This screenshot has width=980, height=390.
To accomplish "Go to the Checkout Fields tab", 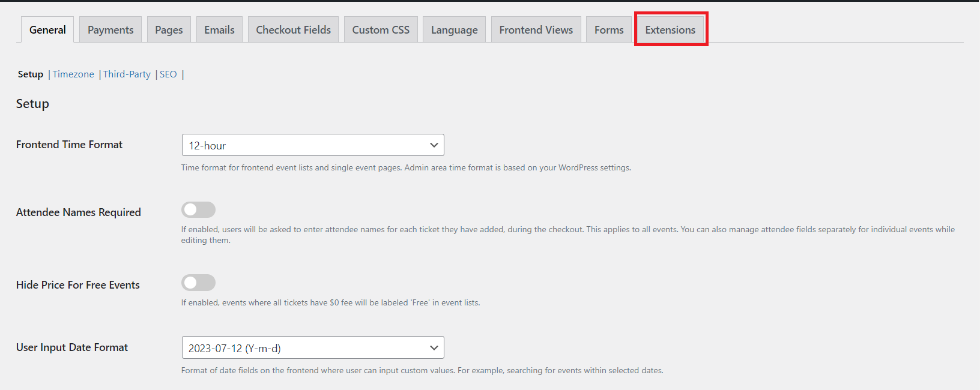I will pyautogui.click(x=293, y=30).
